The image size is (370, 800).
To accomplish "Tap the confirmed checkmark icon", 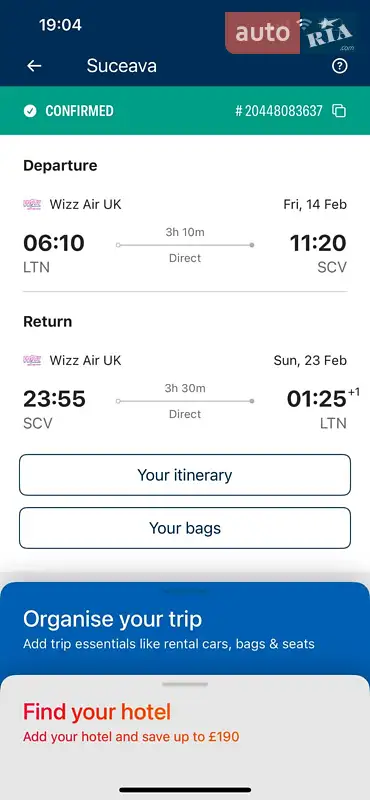I will [x=30, y=111].
